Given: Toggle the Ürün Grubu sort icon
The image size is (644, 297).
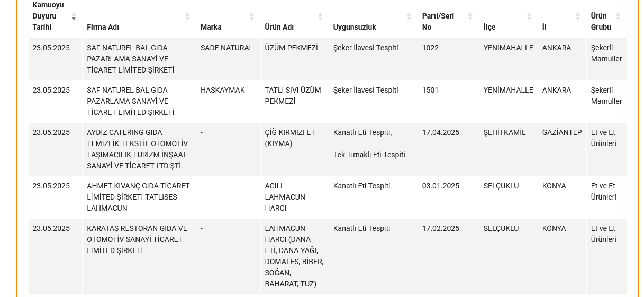Looking at the screenshot, I should [x=618, y=16].
